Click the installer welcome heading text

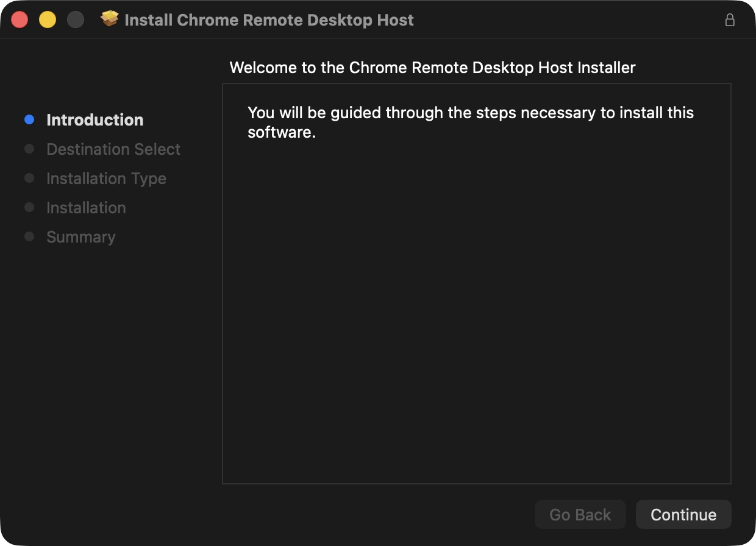tap(432, 68)
